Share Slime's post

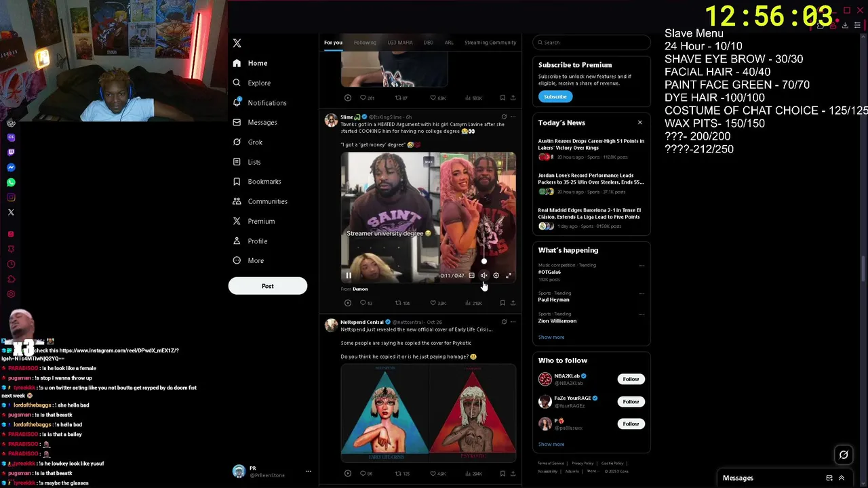pos(513,303)
